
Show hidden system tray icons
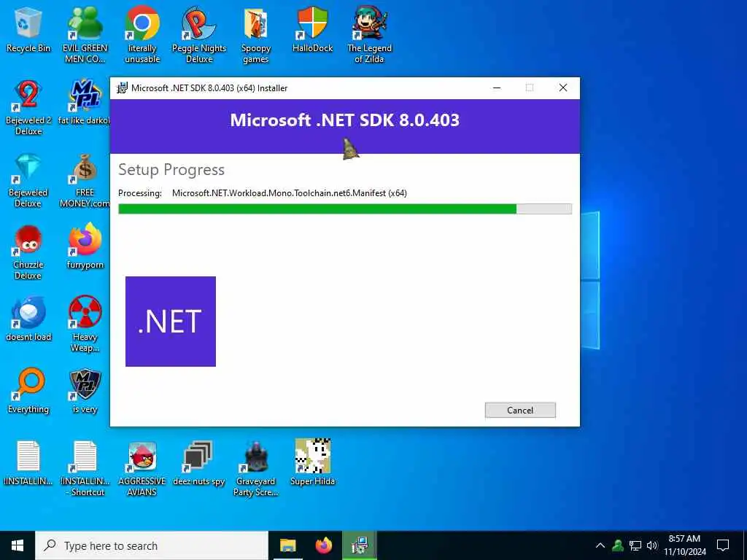(x=600, y=545)
